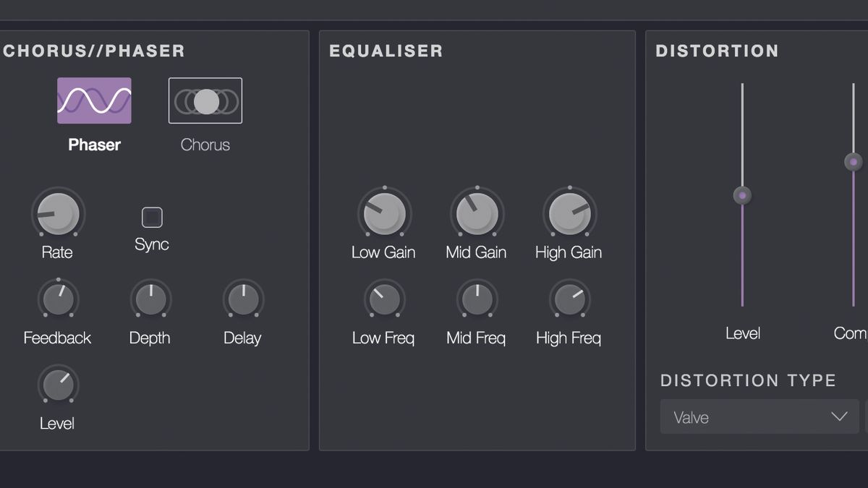Click the chevron on the Valve selector
This screenshot has width=868, height=488.
point(839,416)
